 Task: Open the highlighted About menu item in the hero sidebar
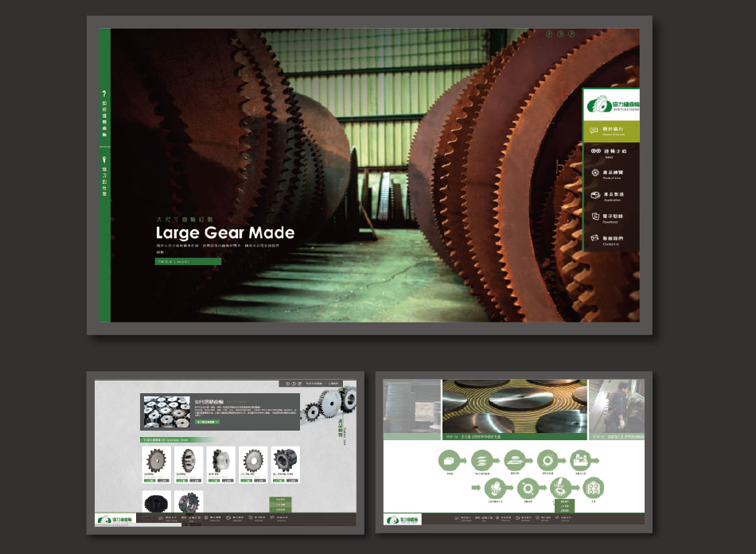click(611, 131)
